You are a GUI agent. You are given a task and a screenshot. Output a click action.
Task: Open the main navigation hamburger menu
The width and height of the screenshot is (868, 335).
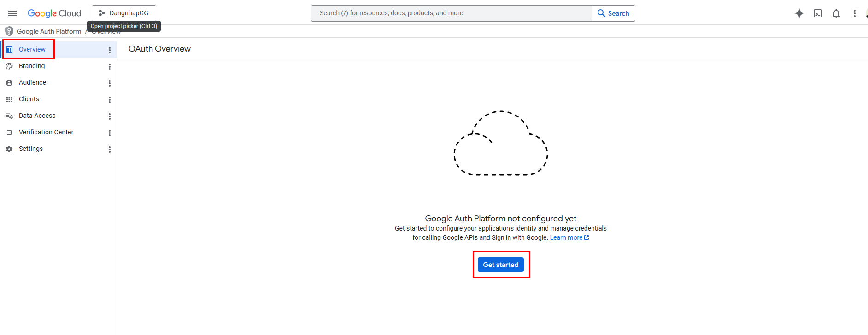tap(12, 13)
